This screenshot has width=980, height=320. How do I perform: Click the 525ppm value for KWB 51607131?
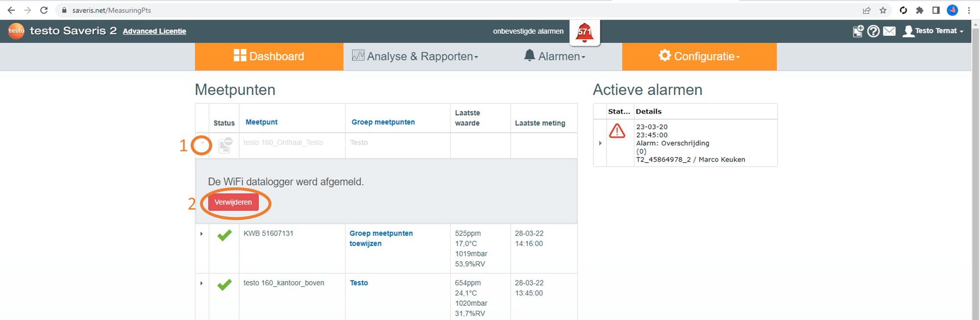[x=468, y=233]
